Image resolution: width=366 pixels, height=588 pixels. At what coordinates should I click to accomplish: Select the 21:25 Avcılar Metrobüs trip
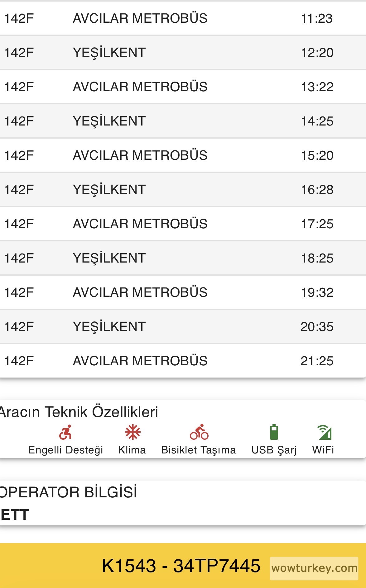point(183,361)
